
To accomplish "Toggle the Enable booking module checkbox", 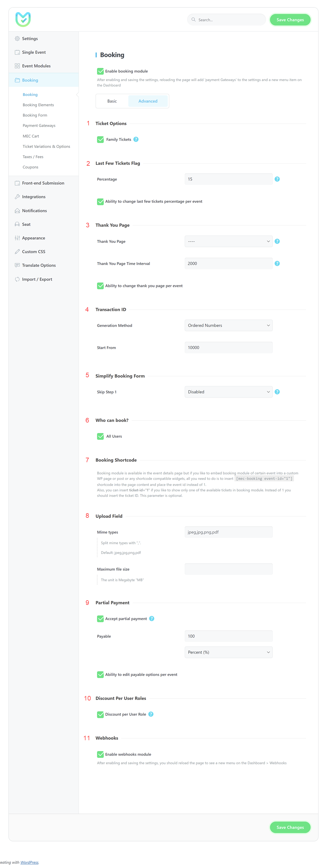I will tap(100, 71).
